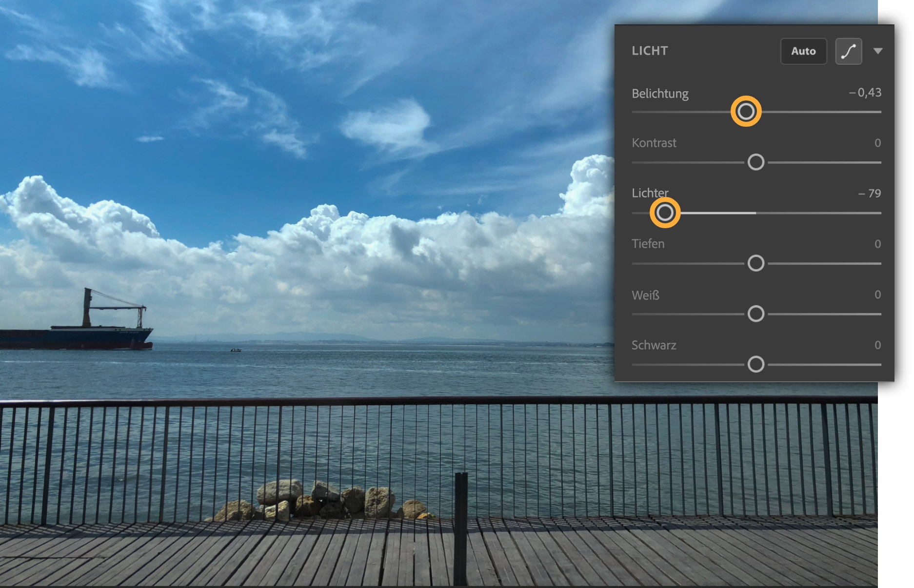Click the Schwarz value 0
The width and height of the screenshot is (914, 588).
coord(878,345)
